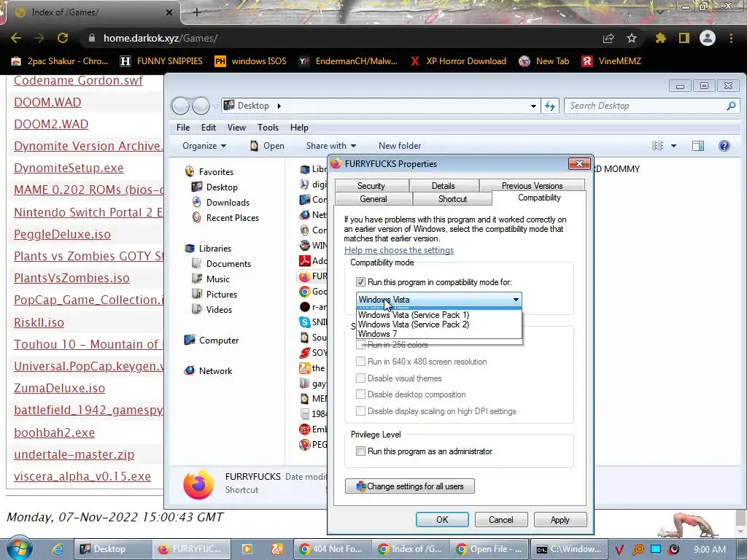
Task: Open FUNNY SNIPPIES bookmark
Action: [161, 61]
